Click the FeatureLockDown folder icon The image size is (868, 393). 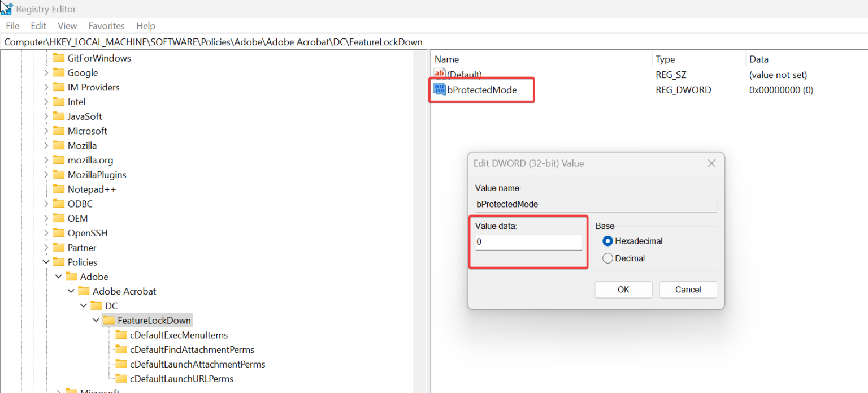pos(108,321)
